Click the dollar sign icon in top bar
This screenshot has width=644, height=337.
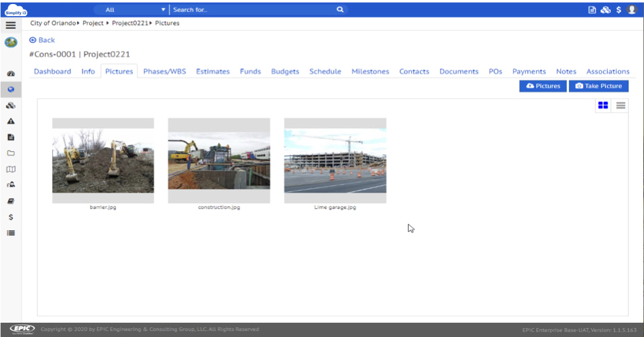(x=618, y=10)
